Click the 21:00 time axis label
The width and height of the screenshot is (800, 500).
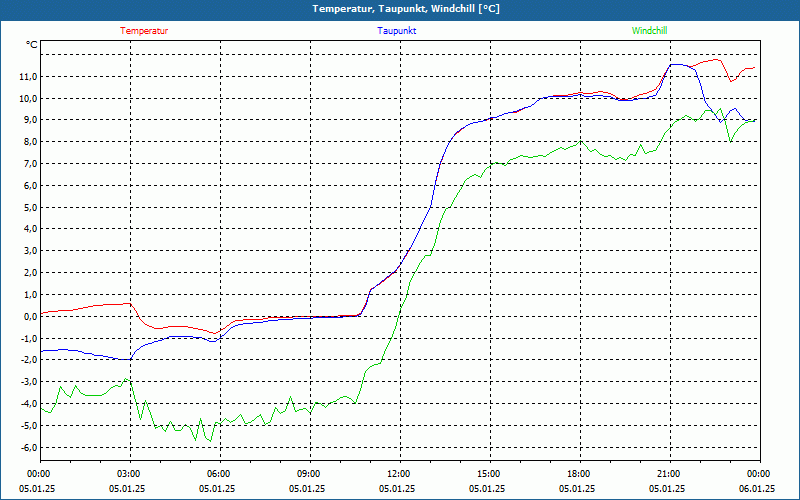point(670,474)
